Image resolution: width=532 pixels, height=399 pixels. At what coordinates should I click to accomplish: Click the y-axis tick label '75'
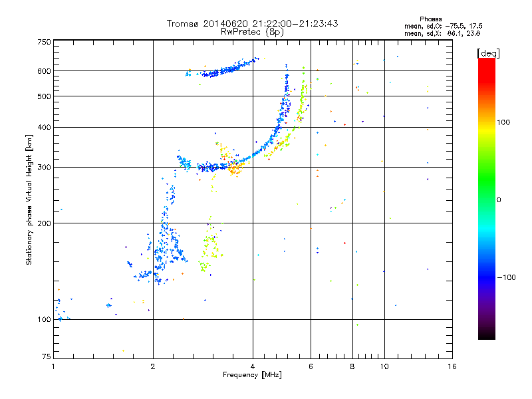tap(47, 356)
